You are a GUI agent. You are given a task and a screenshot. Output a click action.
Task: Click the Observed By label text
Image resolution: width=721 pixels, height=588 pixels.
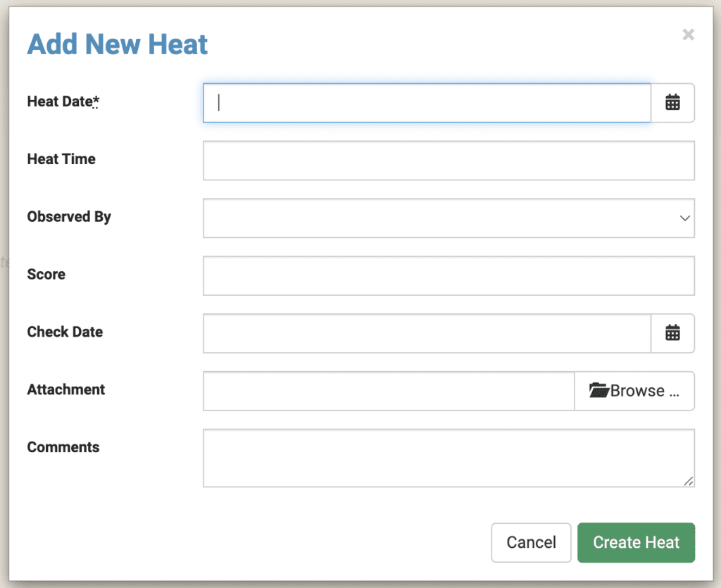coord(68,217)
